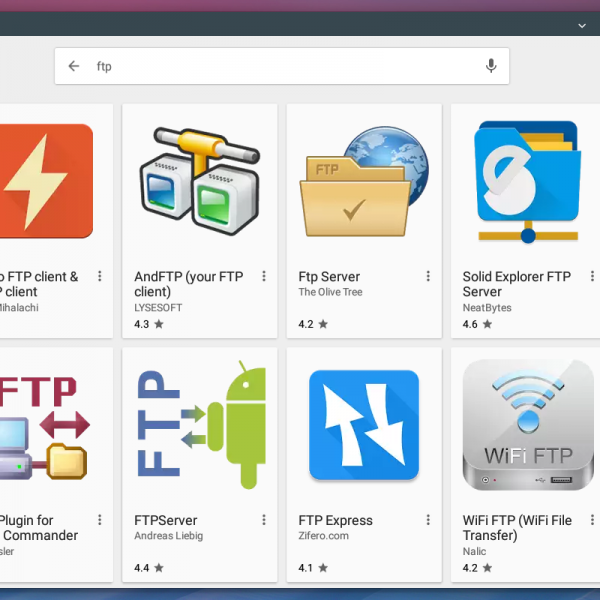The width and height of the screenshot is (600, 600).
Task: Open options menu for Solid Explorer FTP Server
Action: 592,276
